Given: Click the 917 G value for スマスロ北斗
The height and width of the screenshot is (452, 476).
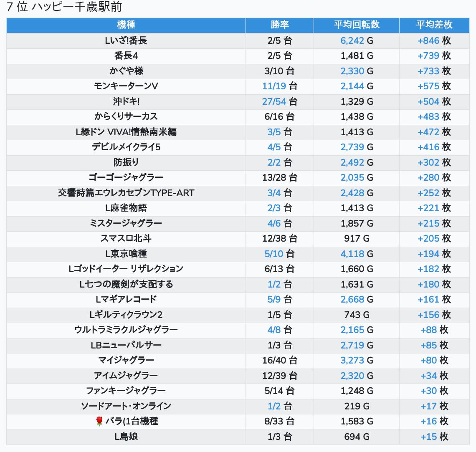Looking at the screenshot, I should tap(357, 238).
